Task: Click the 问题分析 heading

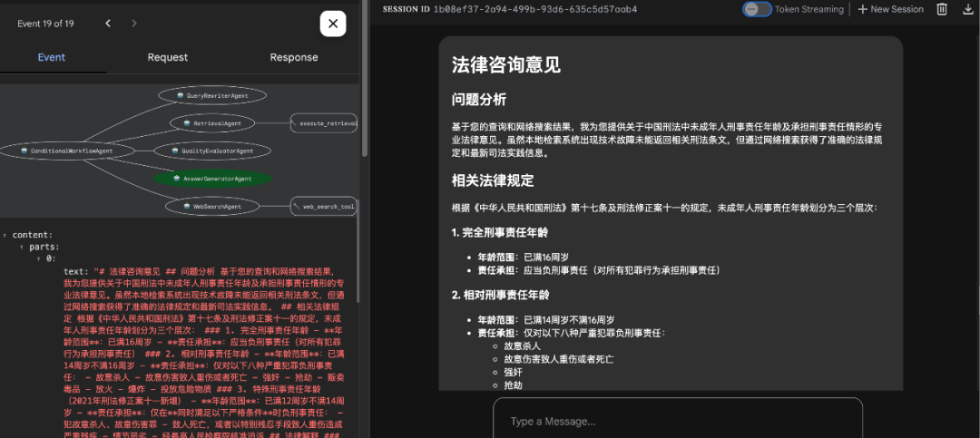Action: (479, 100)
